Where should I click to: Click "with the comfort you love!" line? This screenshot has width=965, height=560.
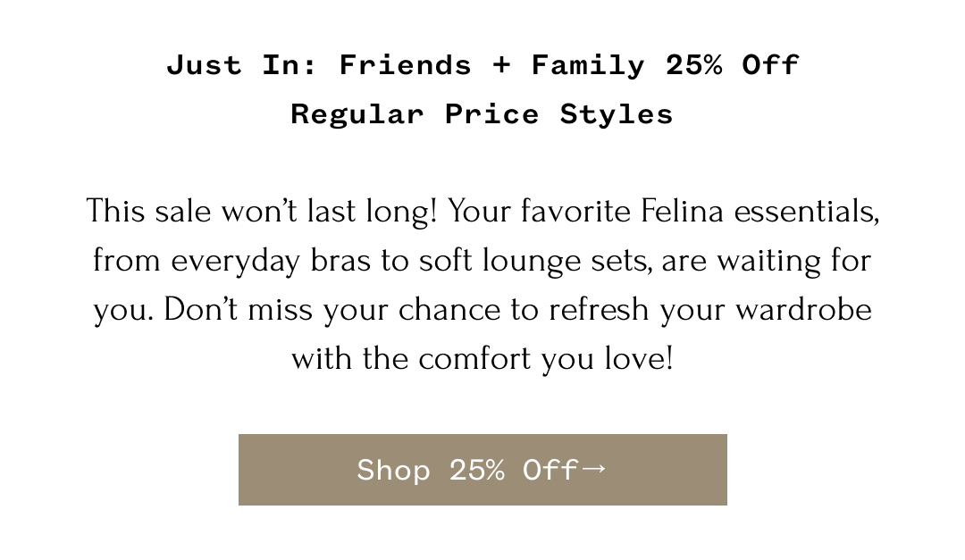482,359
